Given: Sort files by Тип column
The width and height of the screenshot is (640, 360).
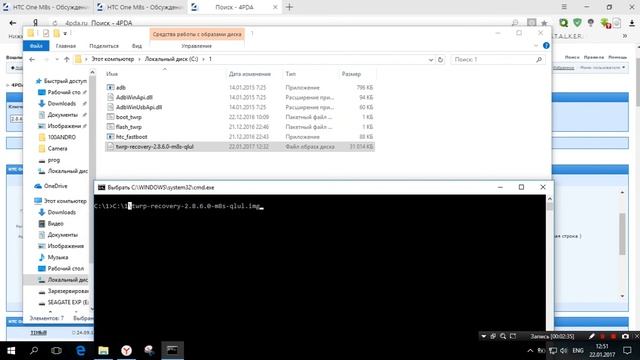Looking at the screenshot, I should click(x=291, y=74).
